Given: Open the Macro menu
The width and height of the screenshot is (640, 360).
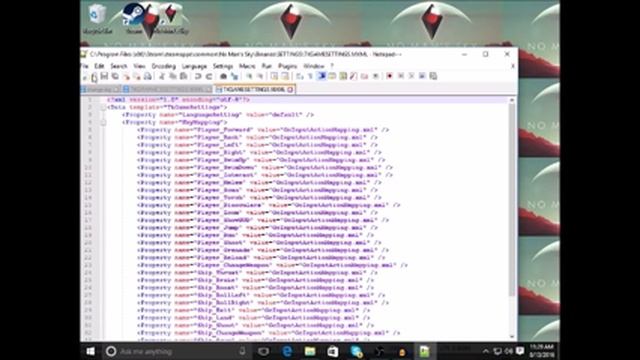Looking at the screenshot, I should tap(247, 66).
